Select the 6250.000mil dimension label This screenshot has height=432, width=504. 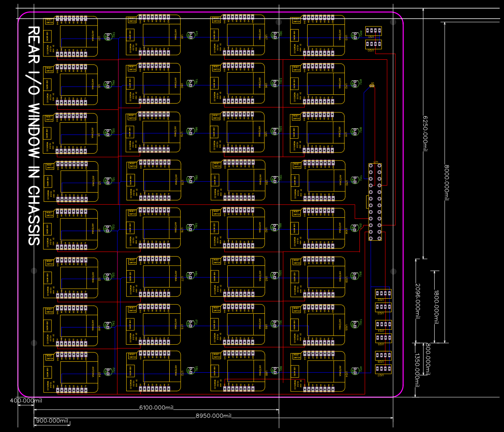[425, 133]
